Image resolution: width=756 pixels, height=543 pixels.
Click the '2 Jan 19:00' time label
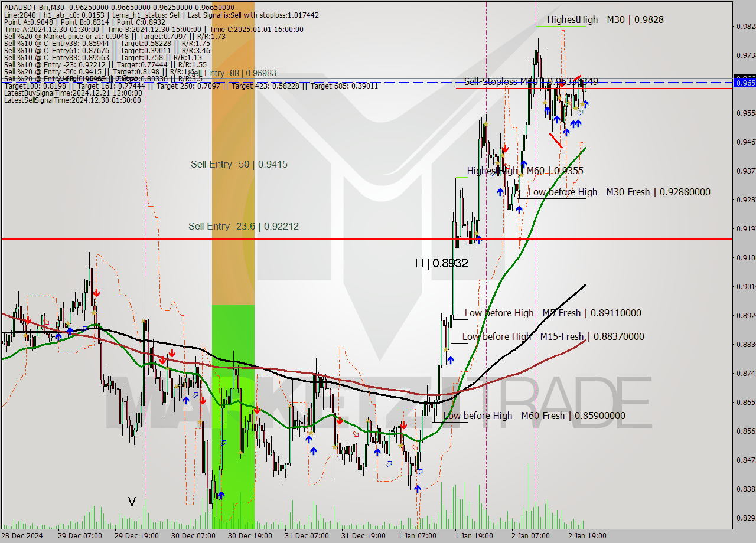pos(587,536)
